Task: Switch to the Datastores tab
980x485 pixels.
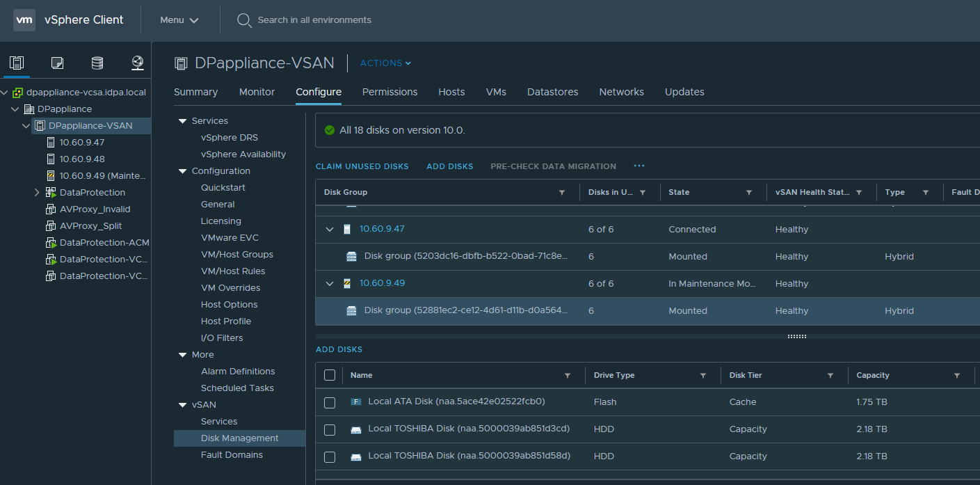Action: point(552,92)
